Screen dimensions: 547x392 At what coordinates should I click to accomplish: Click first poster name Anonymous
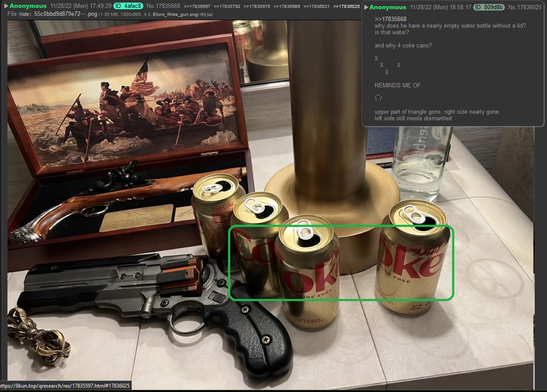tap(28, 6)
